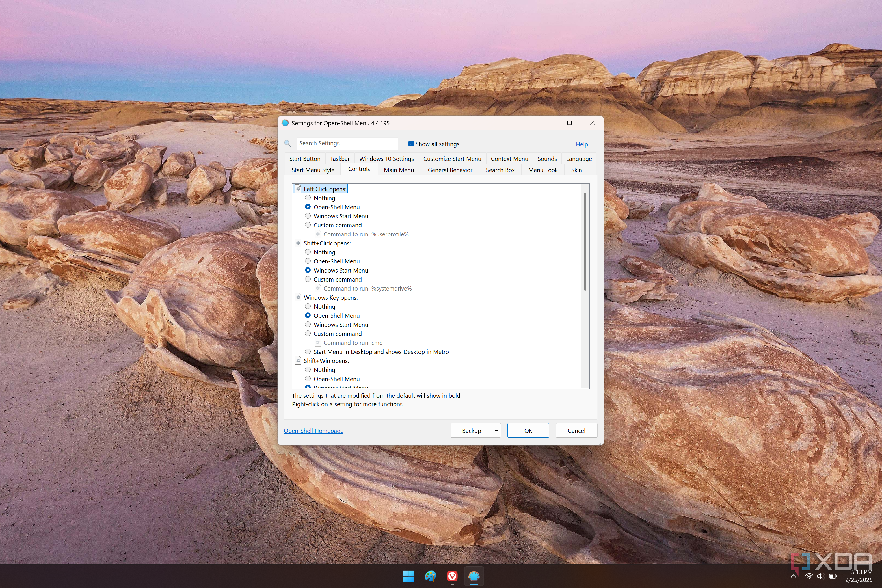882x588 pixels.
Task: Open the Backup dropdown arrow
Action: (x=496, y=431)
